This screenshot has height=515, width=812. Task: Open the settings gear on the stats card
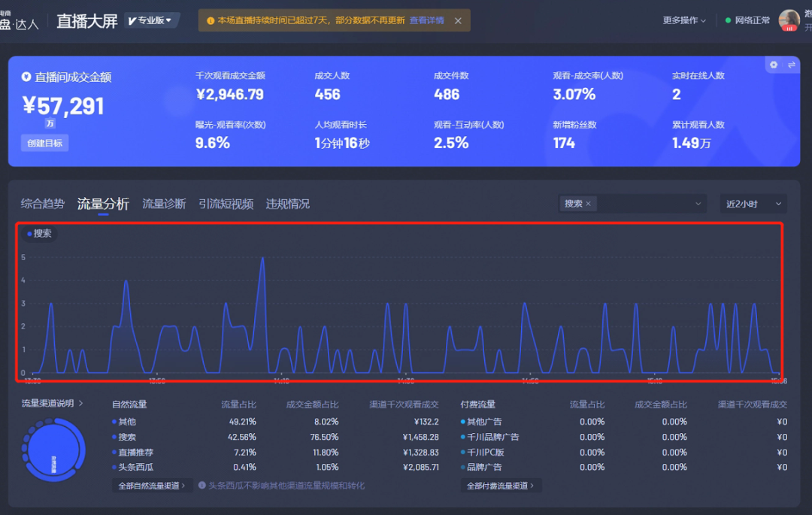pos(774,65)
